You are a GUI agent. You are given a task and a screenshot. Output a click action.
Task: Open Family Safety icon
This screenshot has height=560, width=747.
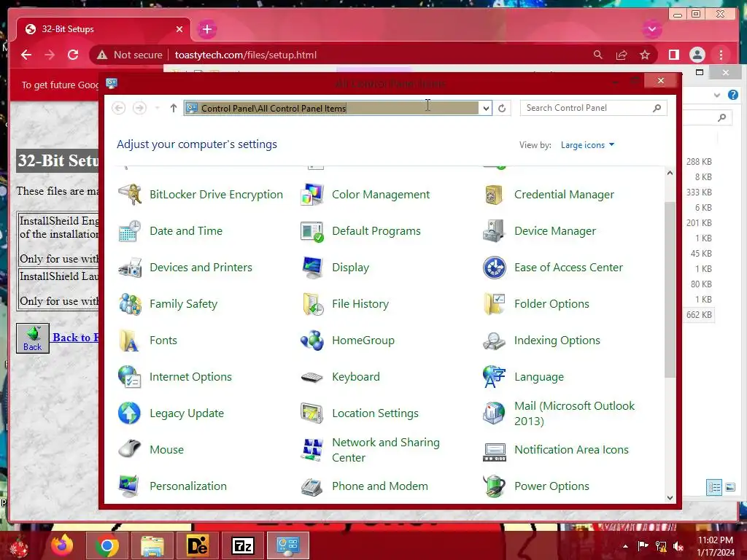point(130,304)
